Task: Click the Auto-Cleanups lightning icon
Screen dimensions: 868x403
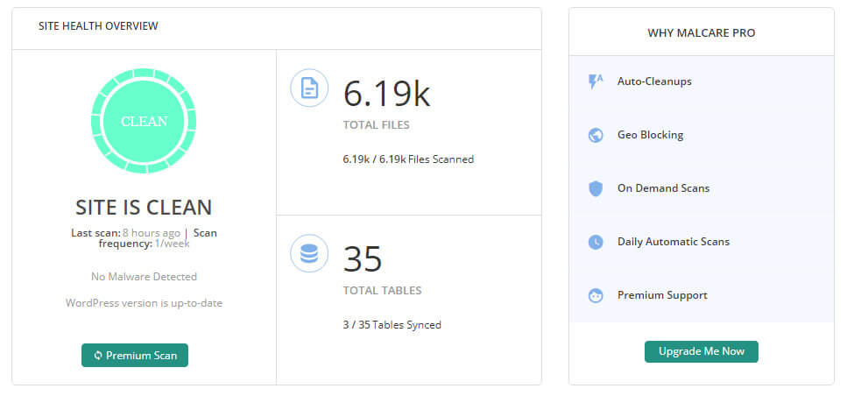Action: 596,81
